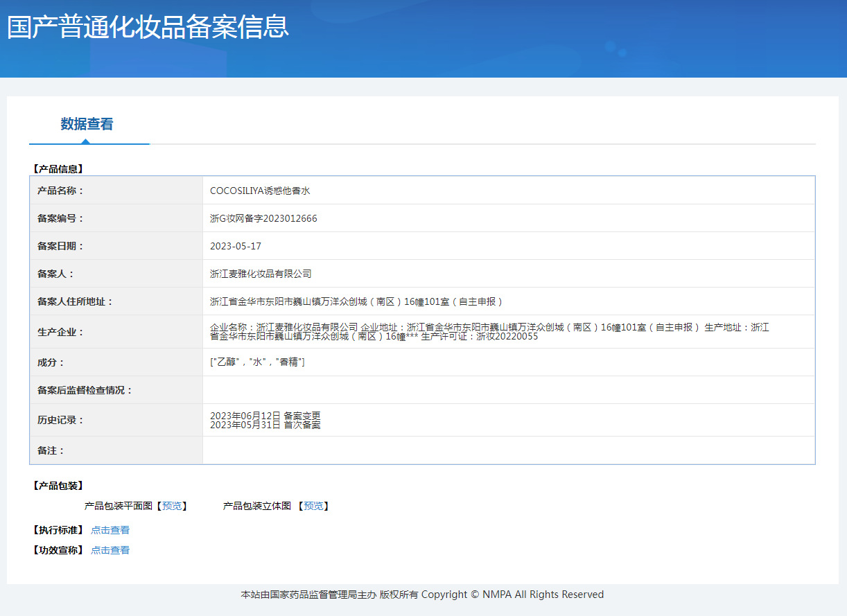Click the 备案人住所地址 address value
847x616 pixels.
(x=356, y=301)
